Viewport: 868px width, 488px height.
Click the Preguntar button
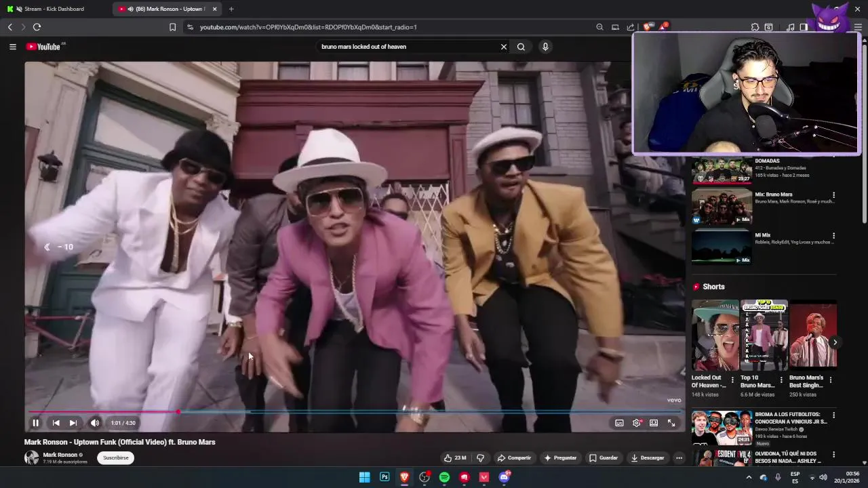[x=560, y=457]
